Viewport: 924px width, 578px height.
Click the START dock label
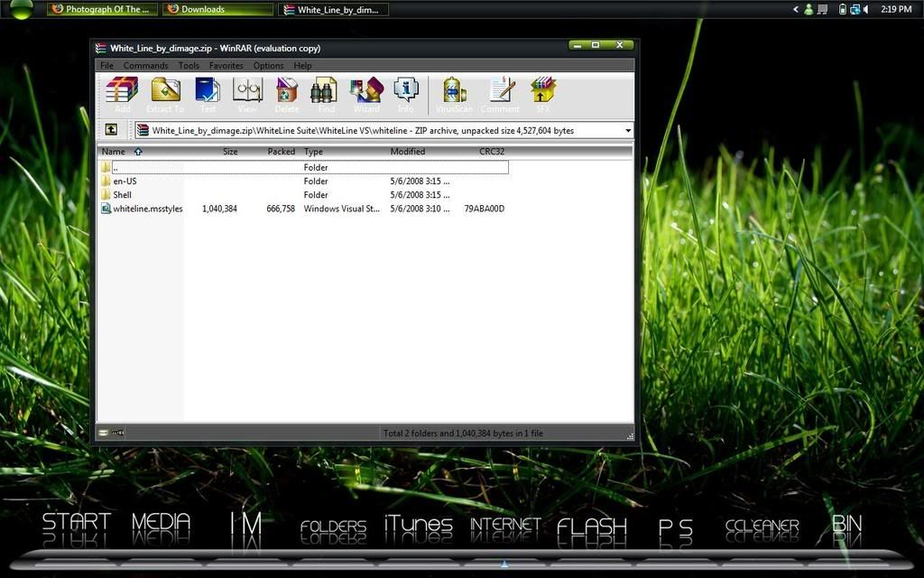coord(76,522)
